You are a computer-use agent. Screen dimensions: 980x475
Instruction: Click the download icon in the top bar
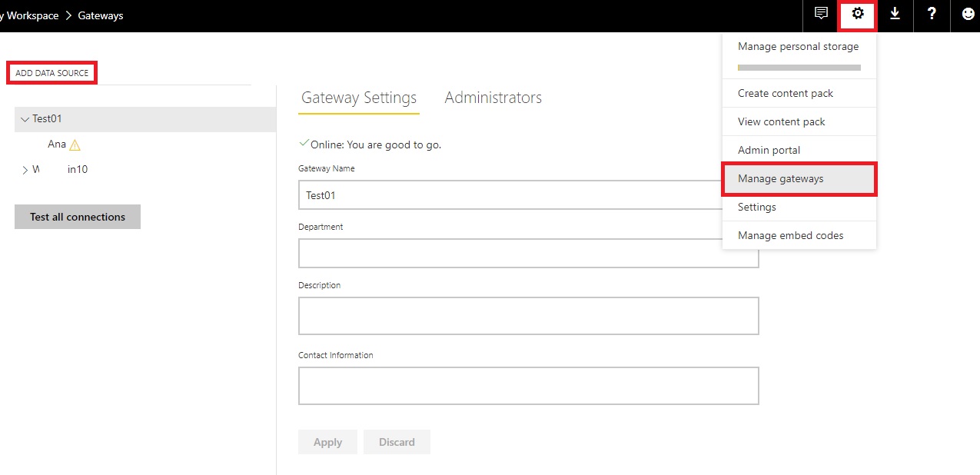point(894,15)
